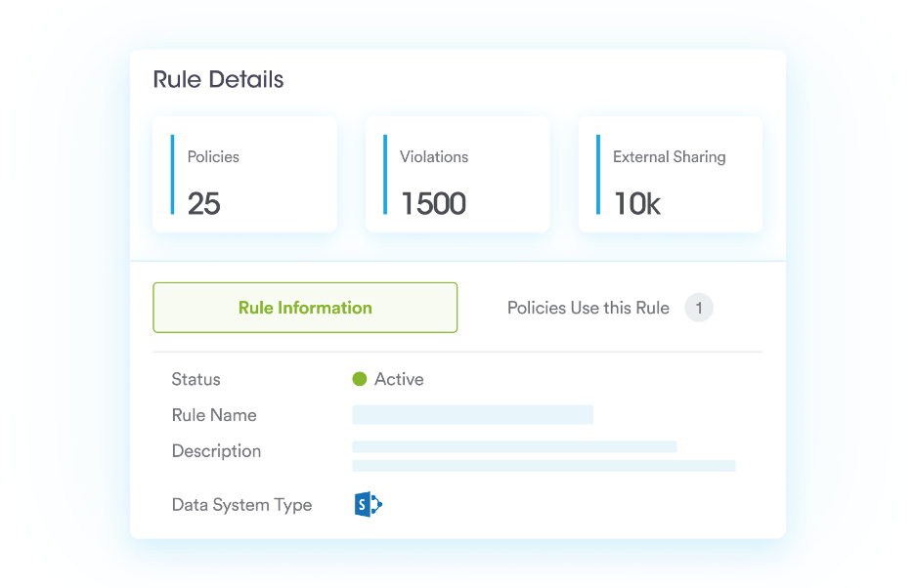Expand the Violations summary card
The width and height of the screenshot is (915, 588).
pos(457,174)
